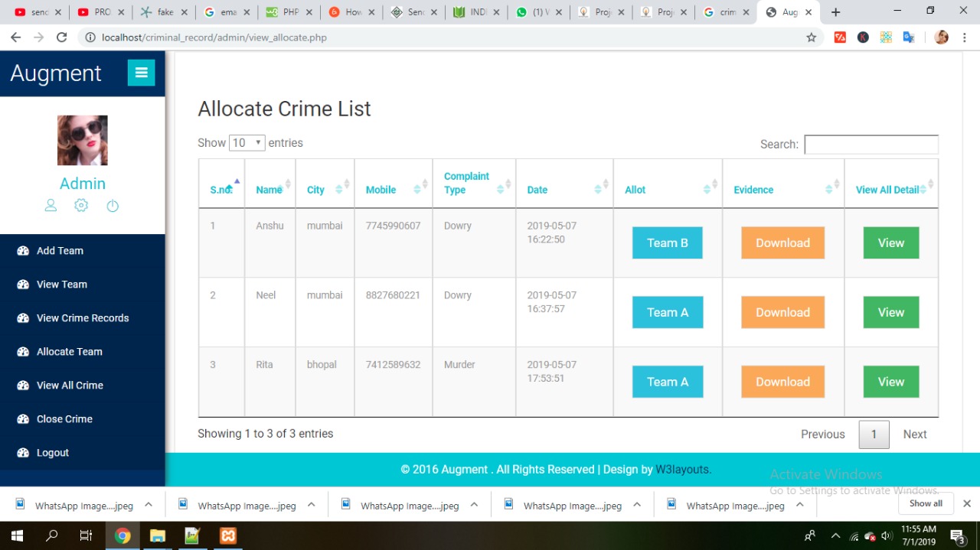Viewport: 980px width, 550px height.
Task: Sort the table by Date column
Action: click(564, 190)
